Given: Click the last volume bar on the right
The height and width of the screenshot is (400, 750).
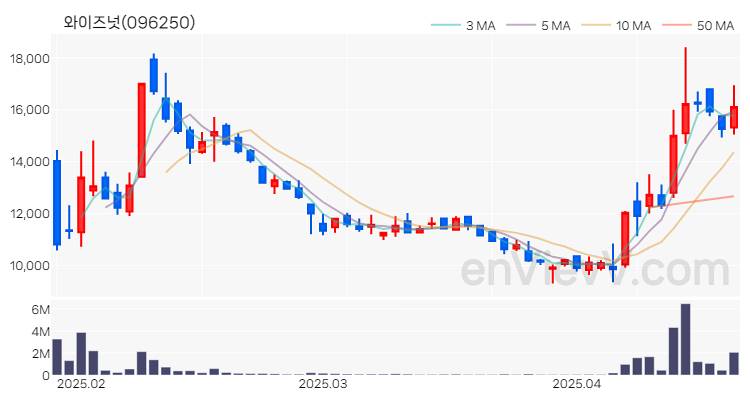Looking at the screenshot, I should click(734, 364).
